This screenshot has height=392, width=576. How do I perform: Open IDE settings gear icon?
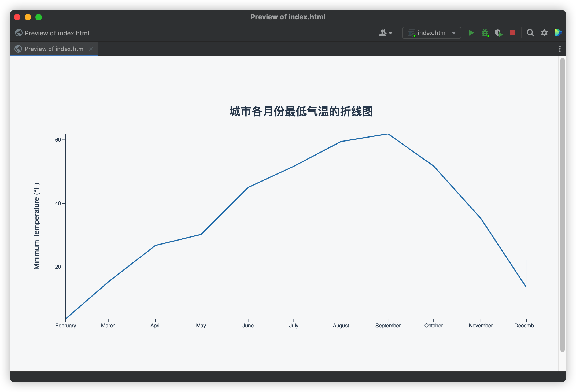coord(544,33)
